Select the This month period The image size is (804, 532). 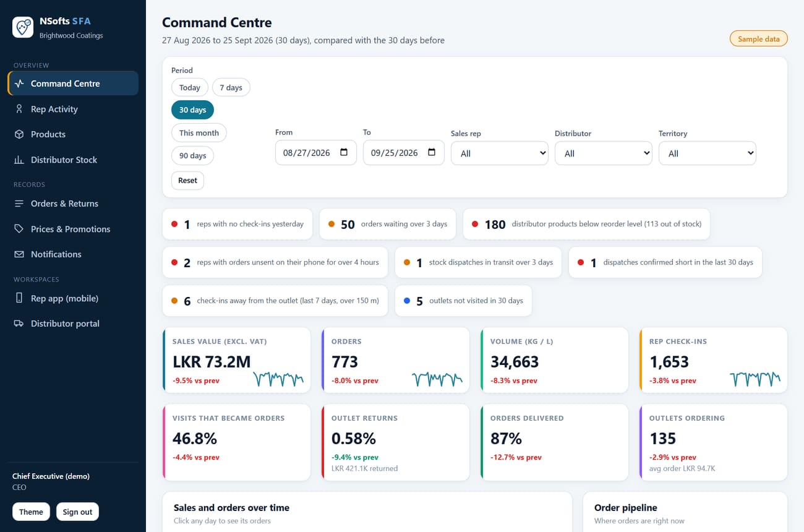coord(199,132)
